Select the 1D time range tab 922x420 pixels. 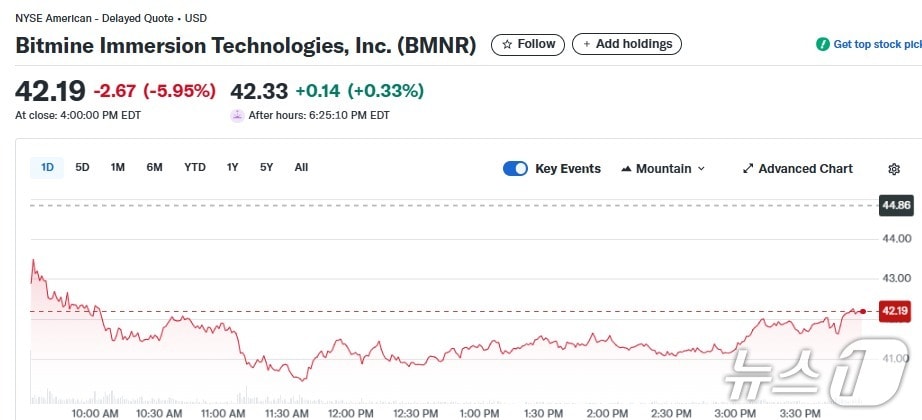coord(47,168)
